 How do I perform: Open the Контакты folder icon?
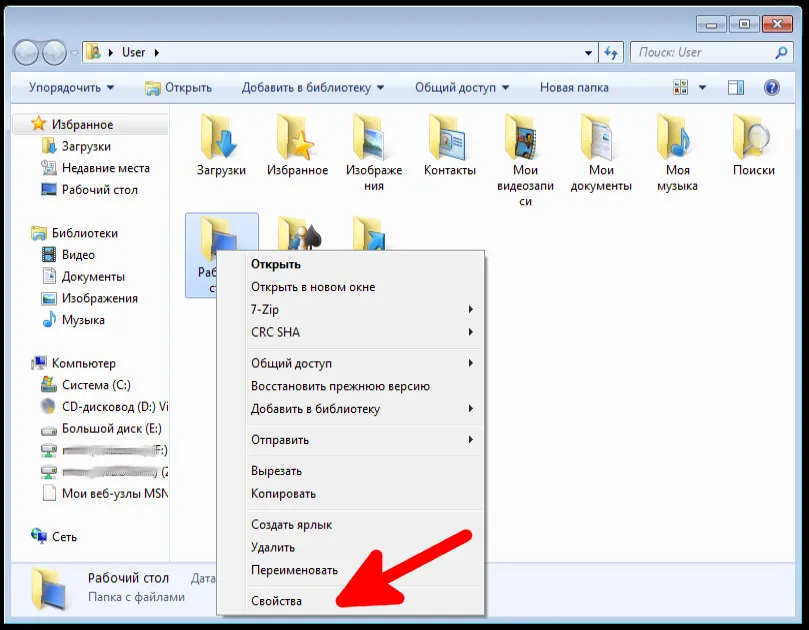tap(449, 137)
